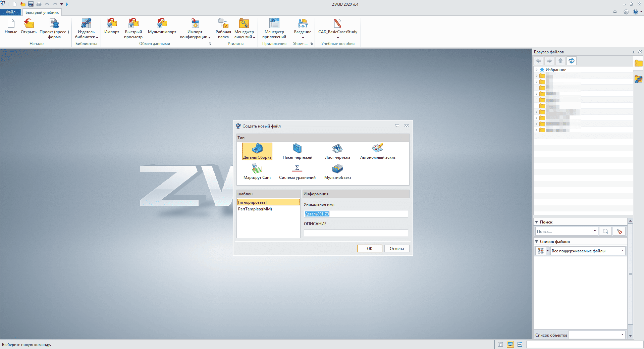Open quick access new document icon
This screenshot has width=644, height=349.
[14, 4]
